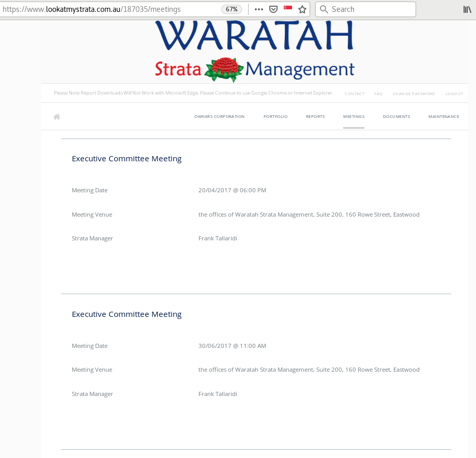Viewport: 476px width, 458px height.
Task: Open the browser page actions (three dots) menu
Action: tap(258, 9)
